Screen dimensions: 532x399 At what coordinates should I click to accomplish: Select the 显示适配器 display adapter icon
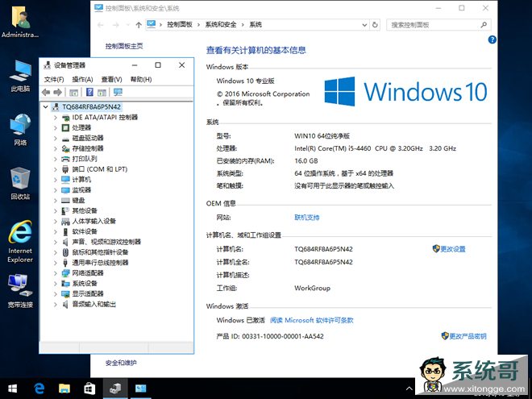pyautogui.click(x=65, y=294)
